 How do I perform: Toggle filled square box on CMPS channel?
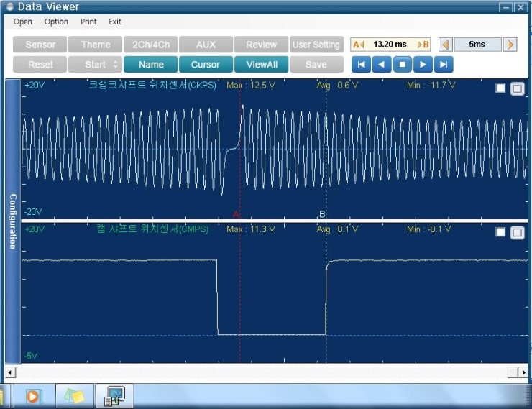point(500,232)
